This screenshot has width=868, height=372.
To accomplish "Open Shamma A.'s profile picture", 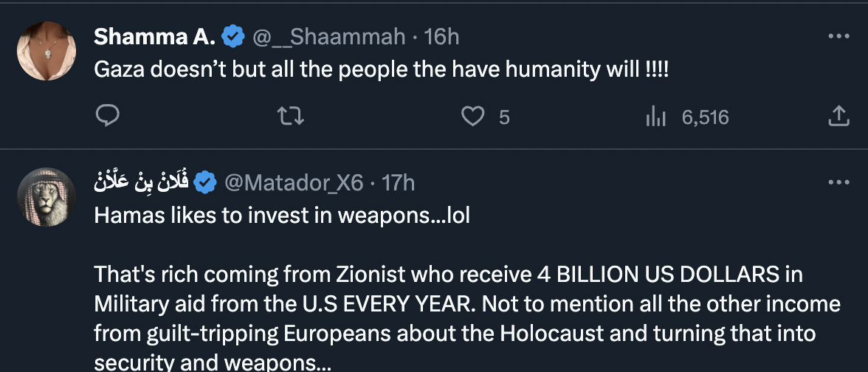I will pos(47,52).
